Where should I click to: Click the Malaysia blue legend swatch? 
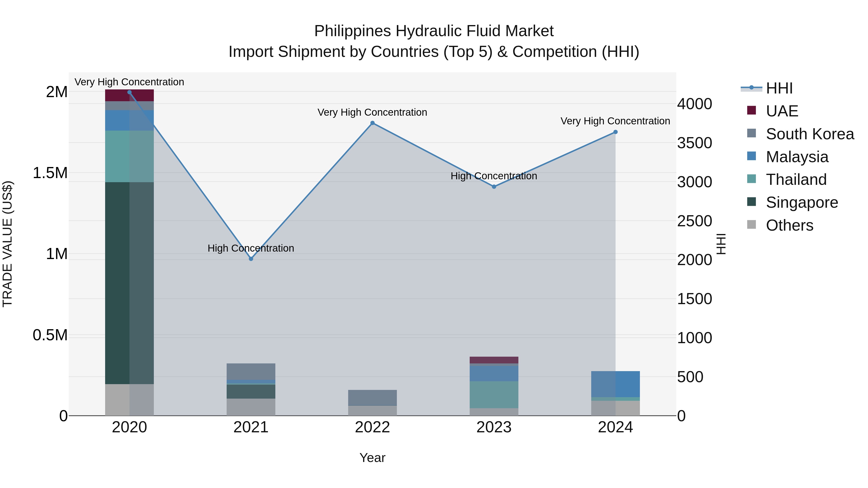point(751,156)
